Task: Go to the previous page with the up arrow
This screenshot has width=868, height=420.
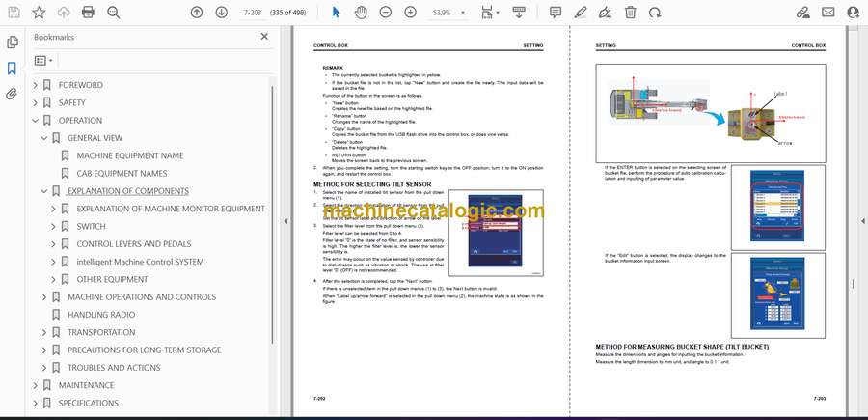Action: 197,13
